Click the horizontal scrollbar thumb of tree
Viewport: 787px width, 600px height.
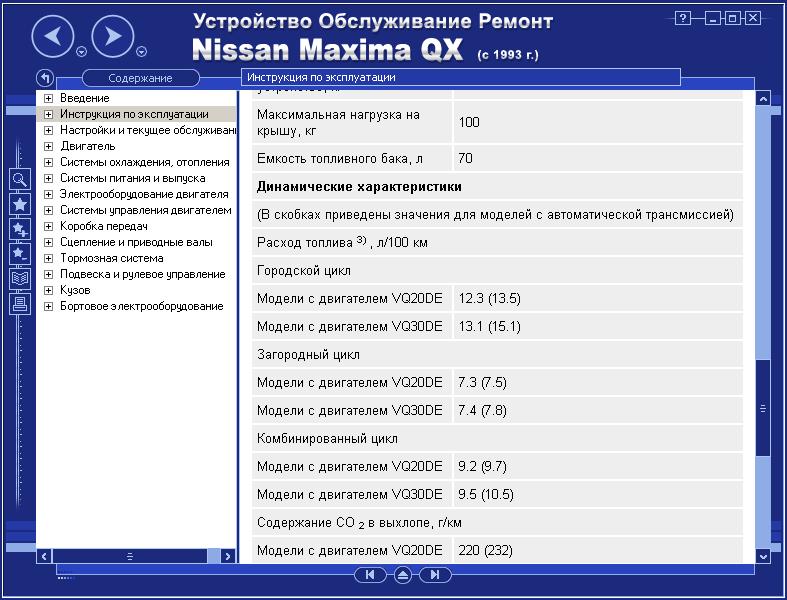pos(129,556)
